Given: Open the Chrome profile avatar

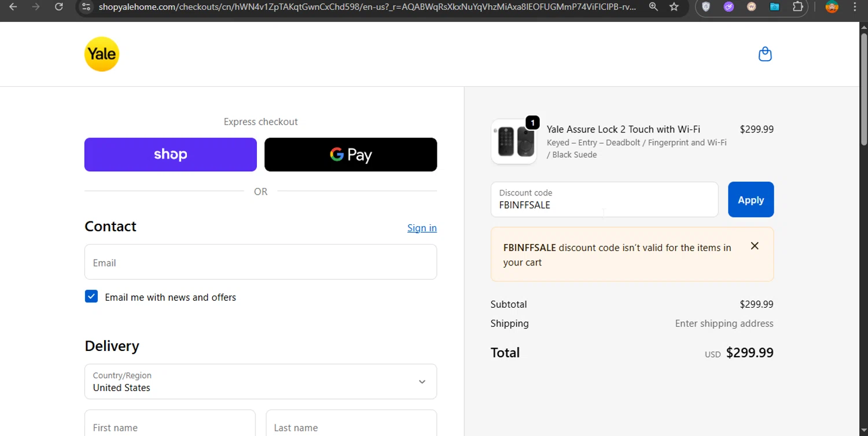Looking at the screenshot, I should (832, 7).
